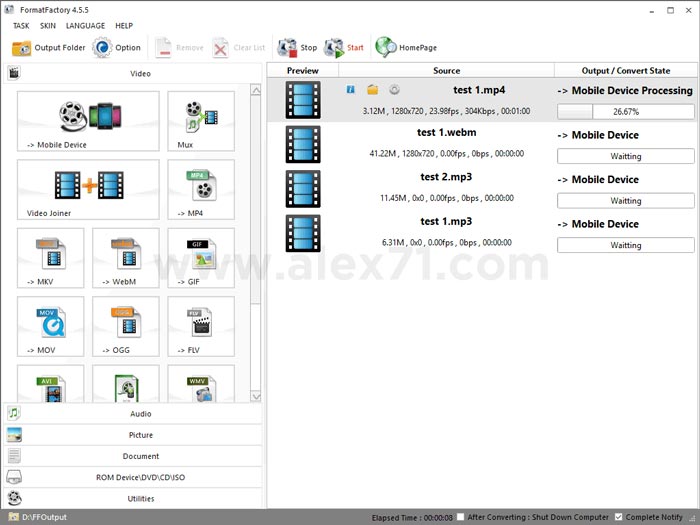Viewport: 700px width, 525px height.
Task: Open the Output Folder toolbar button
Action: coord(48,48)
